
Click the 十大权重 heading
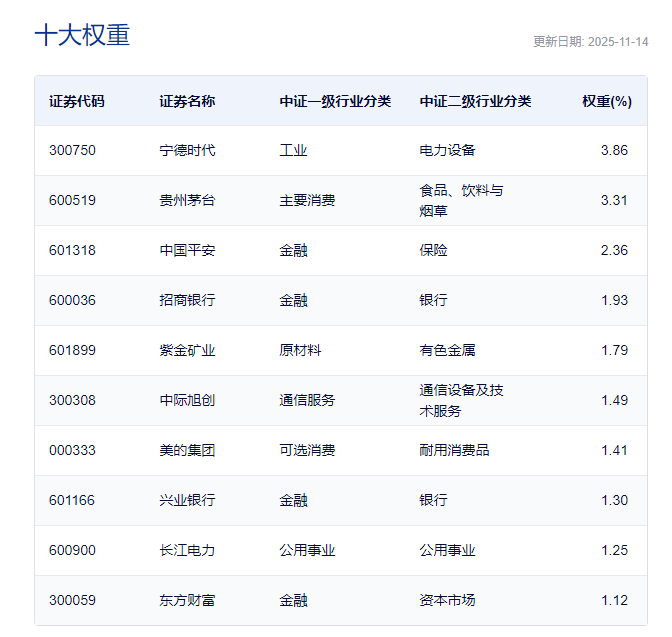82,35
